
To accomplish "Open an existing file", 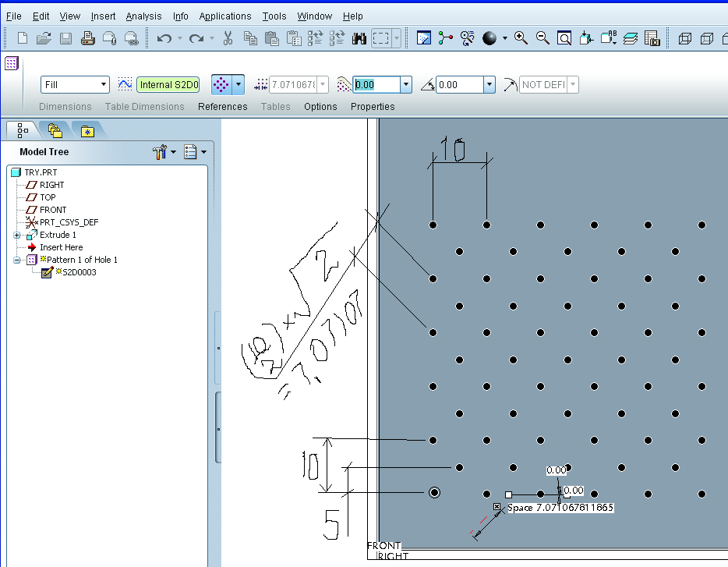I will tap(44, 38).
